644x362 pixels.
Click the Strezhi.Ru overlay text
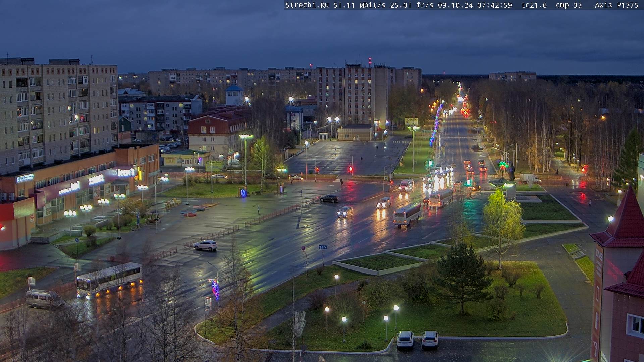pyautogui.click(x=307, y=5)
